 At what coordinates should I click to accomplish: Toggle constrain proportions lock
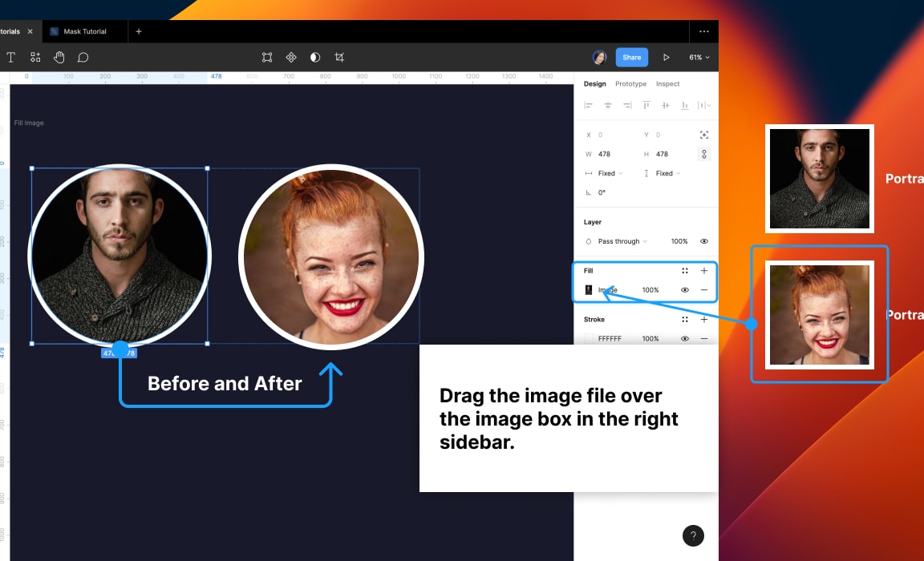[x=704, y=154]
